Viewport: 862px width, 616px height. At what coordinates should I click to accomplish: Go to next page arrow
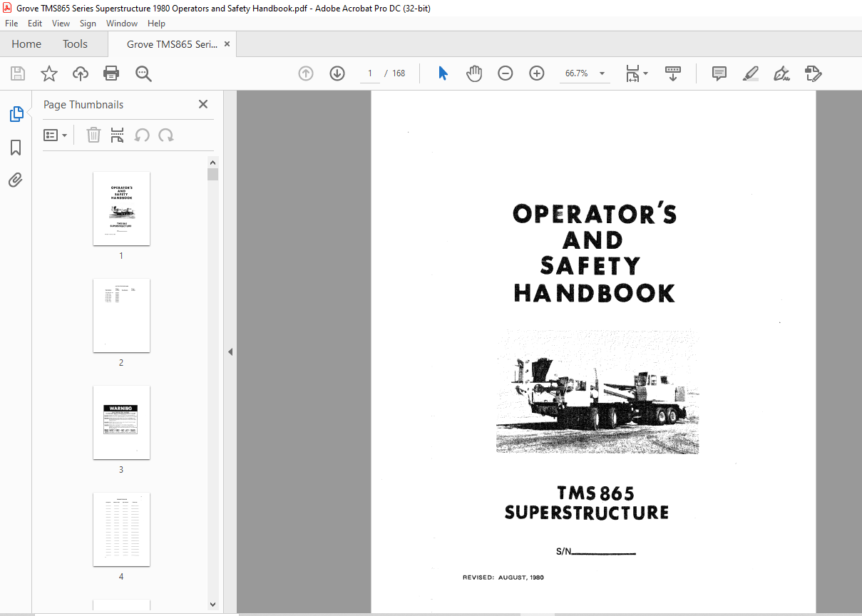pyautogui.click(x=337, y=73)
